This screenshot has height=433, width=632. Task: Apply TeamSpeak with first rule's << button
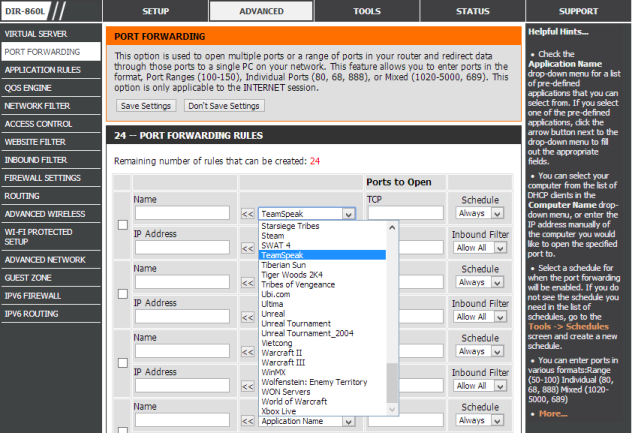point(247,214)
